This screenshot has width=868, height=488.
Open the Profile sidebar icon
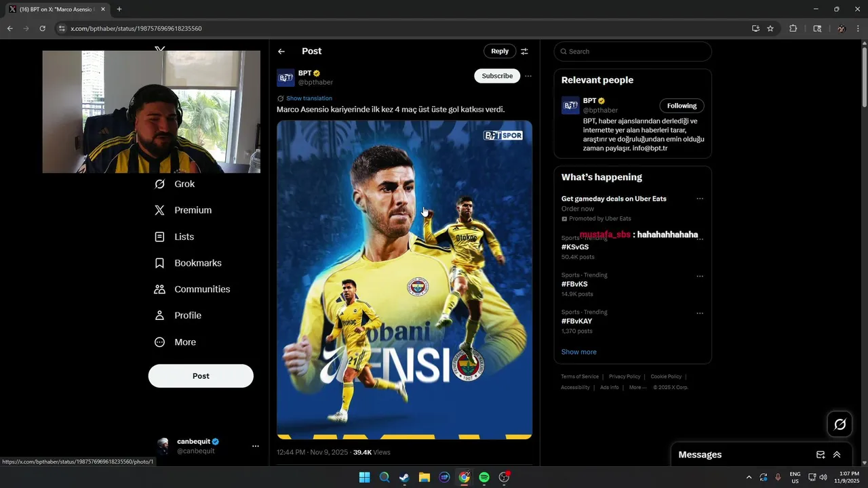click(x=159, y=315)
